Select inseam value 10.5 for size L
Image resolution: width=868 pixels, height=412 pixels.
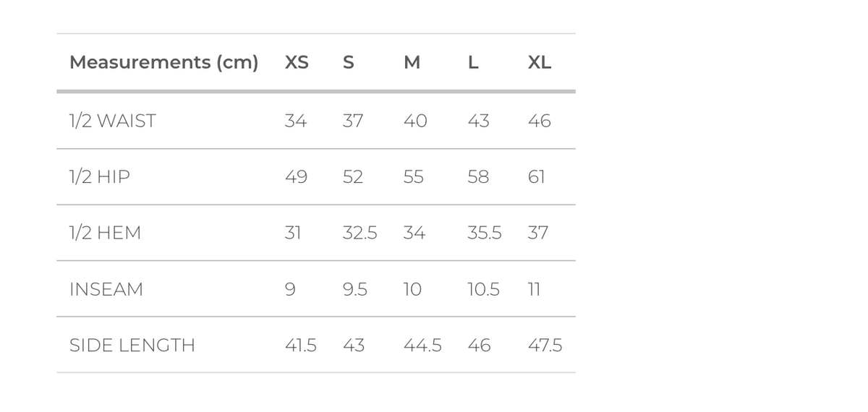[483, 289]
